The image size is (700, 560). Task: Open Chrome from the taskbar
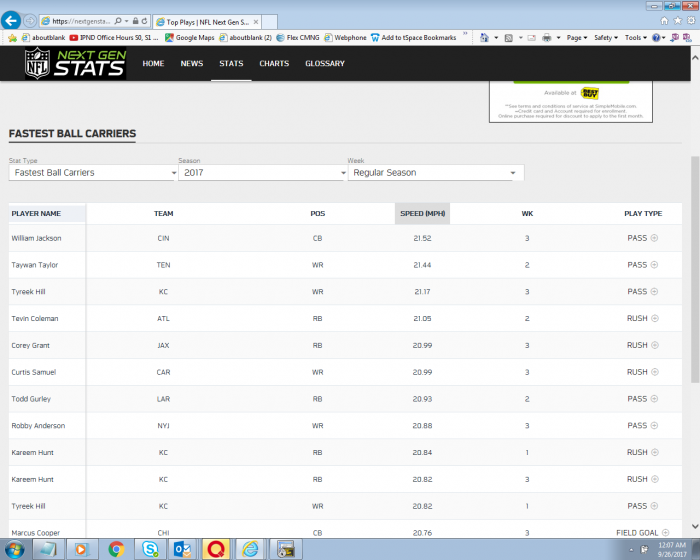(116, 549)
